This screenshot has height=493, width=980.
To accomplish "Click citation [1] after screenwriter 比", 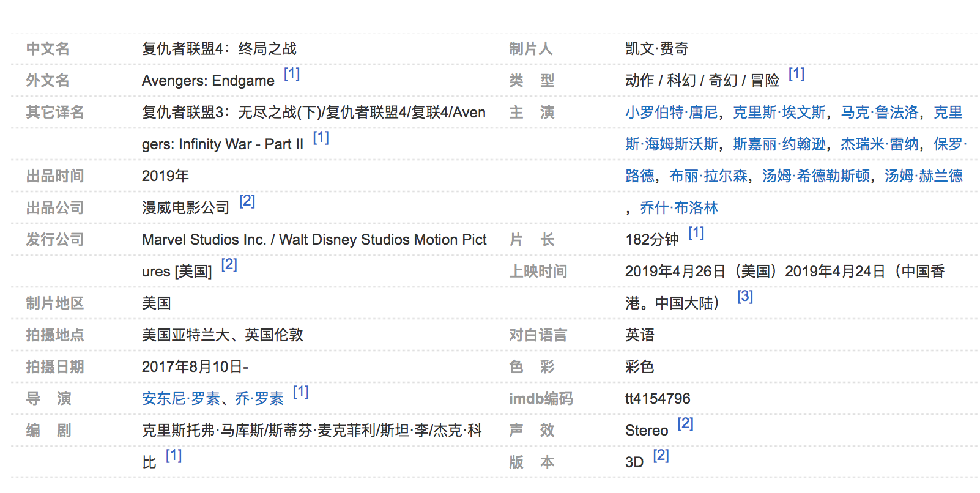I will pos(174,456).
